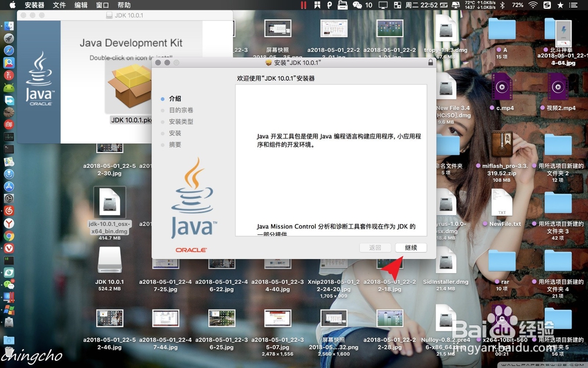The height and width of the screenshot is (368, 588).
Task: Select folder 用所选项目新建的文件夹 4
Action: click(x=557, y=261)
